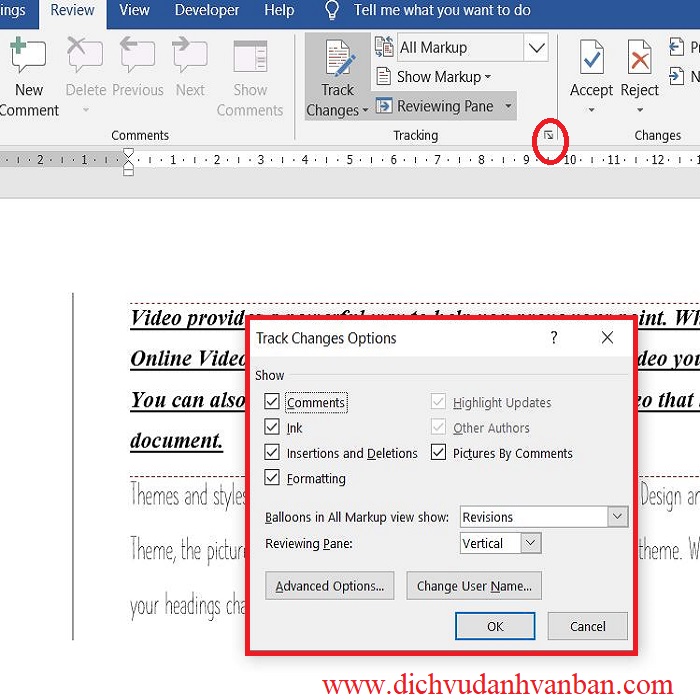Click the Previous change icon in Changes group
This screenshot has width=700, height=700.
676,47
